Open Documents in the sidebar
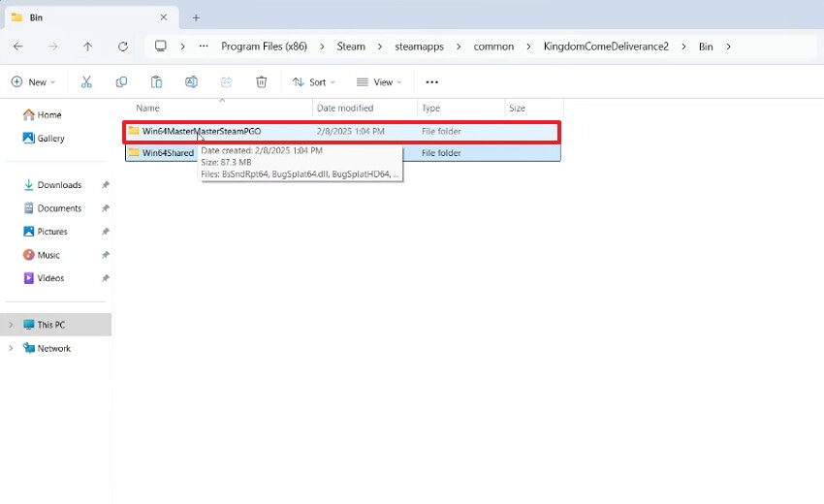This screenshot has width=824, height=504. [52, 208]
